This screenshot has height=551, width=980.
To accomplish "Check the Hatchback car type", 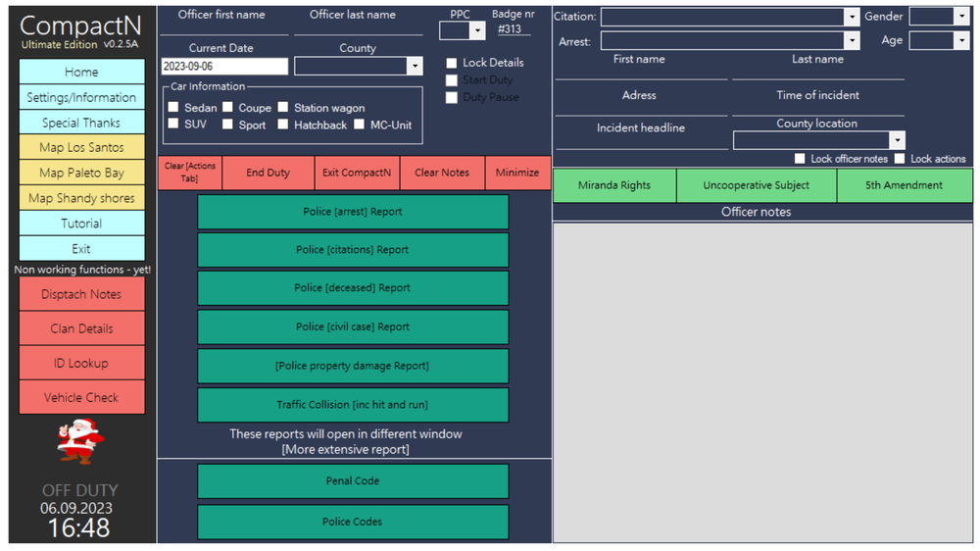I will (282, 124).
